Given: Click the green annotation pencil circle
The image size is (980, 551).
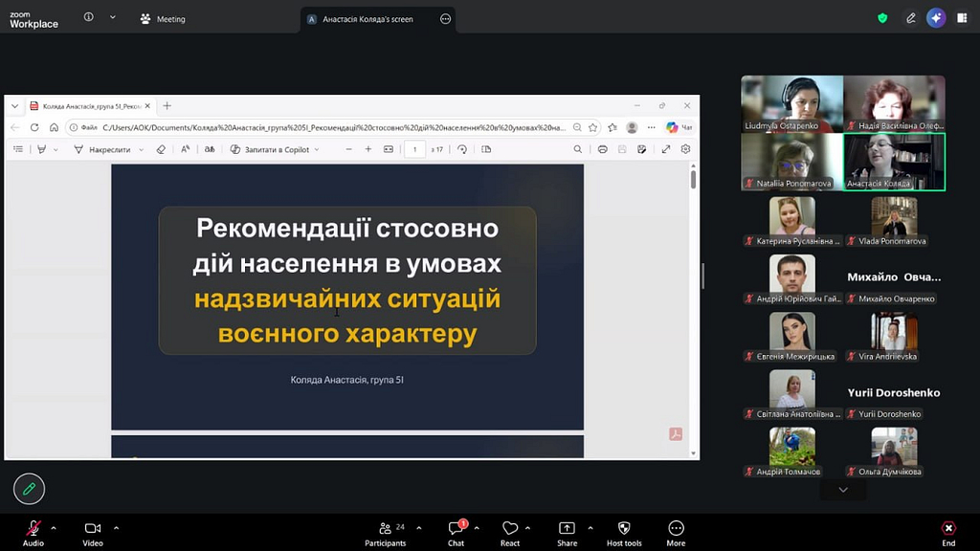Looking at the screenshot, I should coord(30,489).
